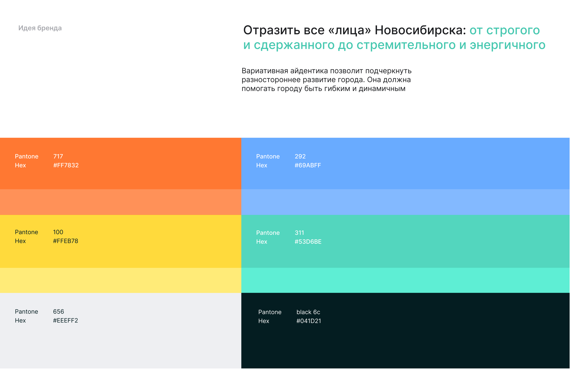This screenshot has width=588, height=386.
Task: Click the #FFEB78 hex code text
Action: pyautogui.click(x=65, y=241)
